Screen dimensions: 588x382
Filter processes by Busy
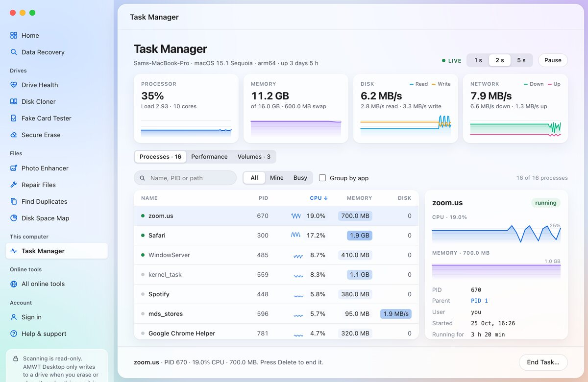point(300,178)
